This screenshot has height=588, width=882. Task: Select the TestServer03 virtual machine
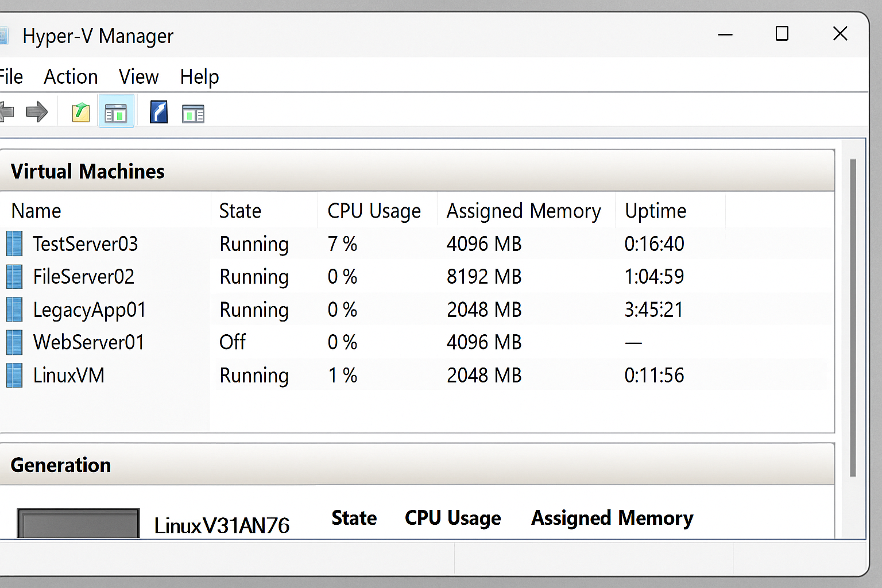tap(85, 244)
